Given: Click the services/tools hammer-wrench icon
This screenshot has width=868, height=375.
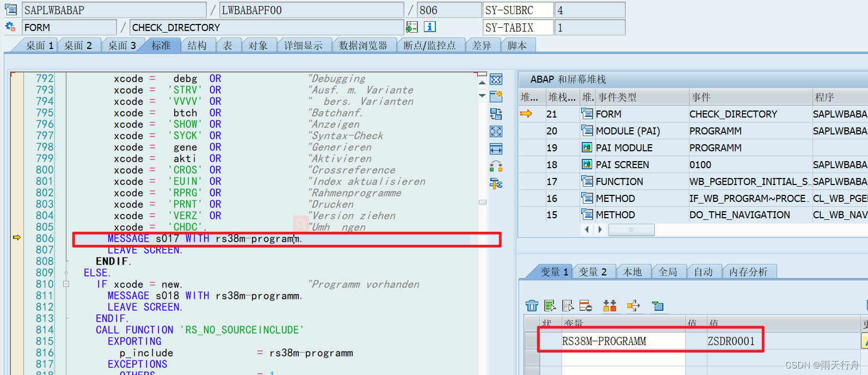Looking at the screenshot, I should pos(496,184).
